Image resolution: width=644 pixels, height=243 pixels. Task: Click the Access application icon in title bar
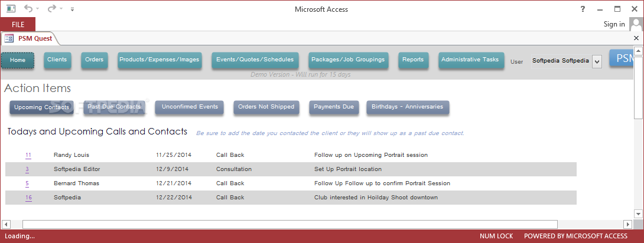[11, 9]
